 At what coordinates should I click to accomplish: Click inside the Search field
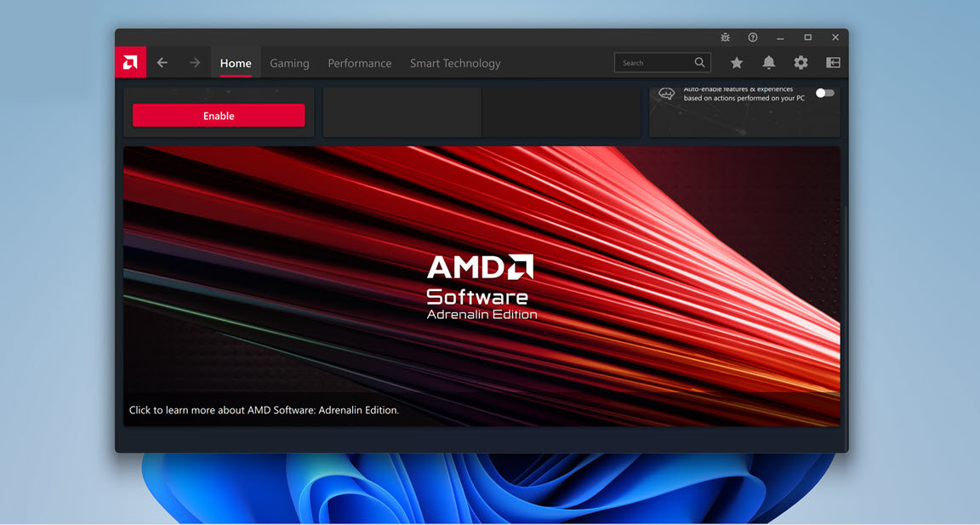[x=655, y=62]
